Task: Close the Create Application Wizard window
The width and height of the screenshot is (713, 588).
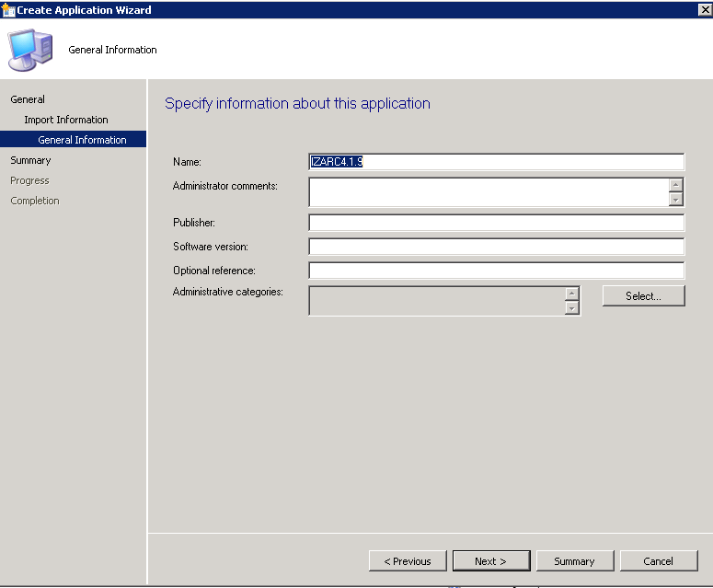Action: tap(706, 9)
